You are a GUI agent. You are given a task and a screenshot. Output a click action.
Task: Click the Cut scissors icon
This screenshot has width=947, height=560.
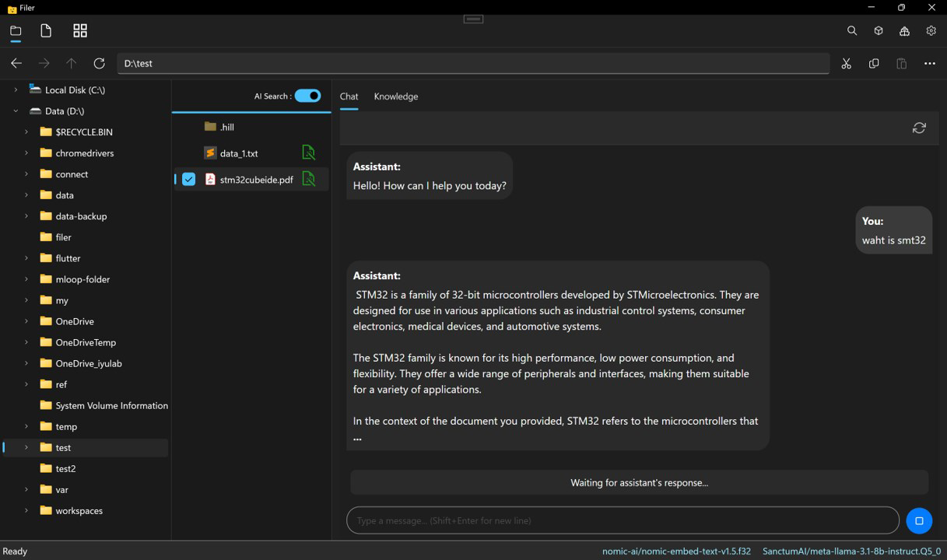pyautogui.click(x=846, y=63)
